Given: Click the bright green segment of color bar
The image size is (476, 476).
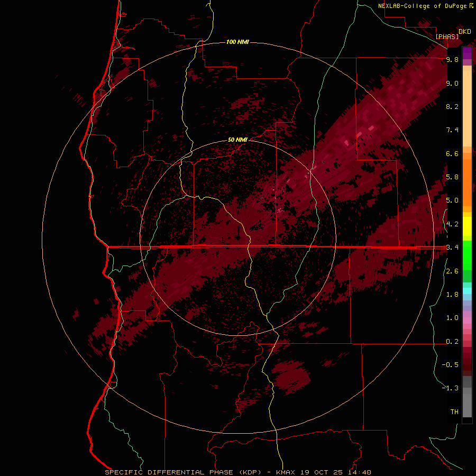Looking at the screenshot, I should pyautogui.click(x=467, y=255).
